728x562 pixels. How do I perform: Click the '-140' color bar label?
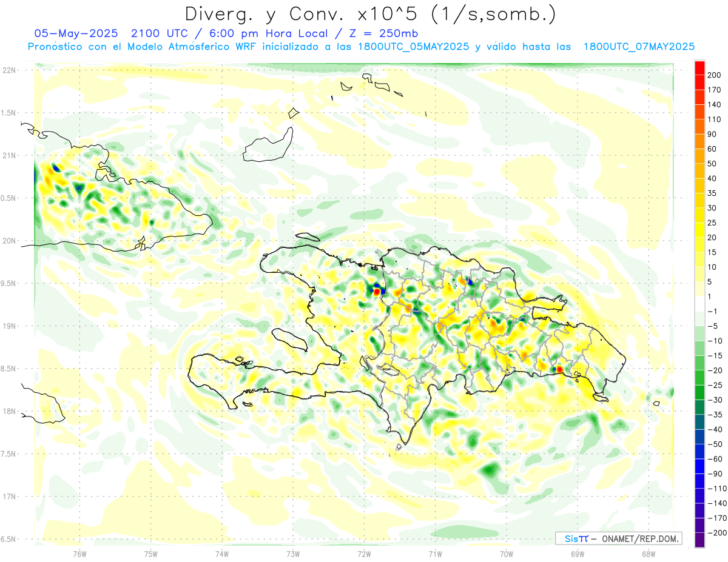coord(716,503)
